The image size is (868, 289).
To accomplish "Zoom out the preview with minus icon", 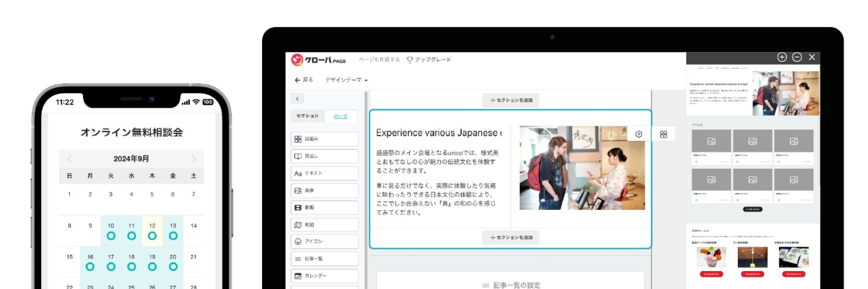I will 797,57.
